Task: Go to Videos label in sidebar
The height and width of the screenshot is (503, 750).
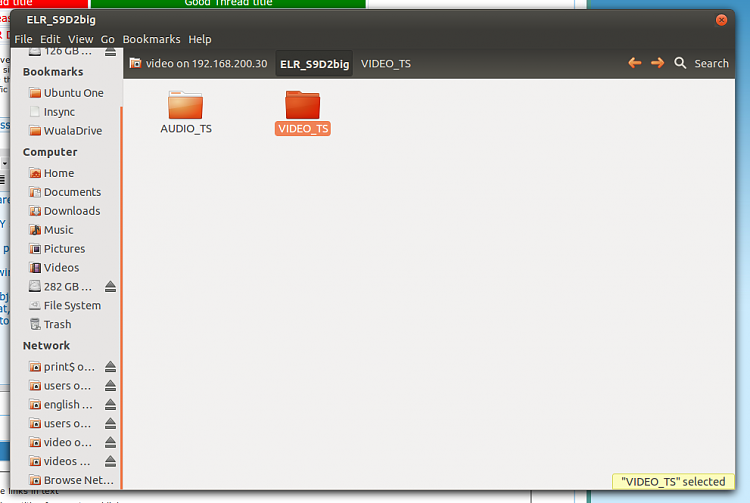Action: tap(62, 268)
